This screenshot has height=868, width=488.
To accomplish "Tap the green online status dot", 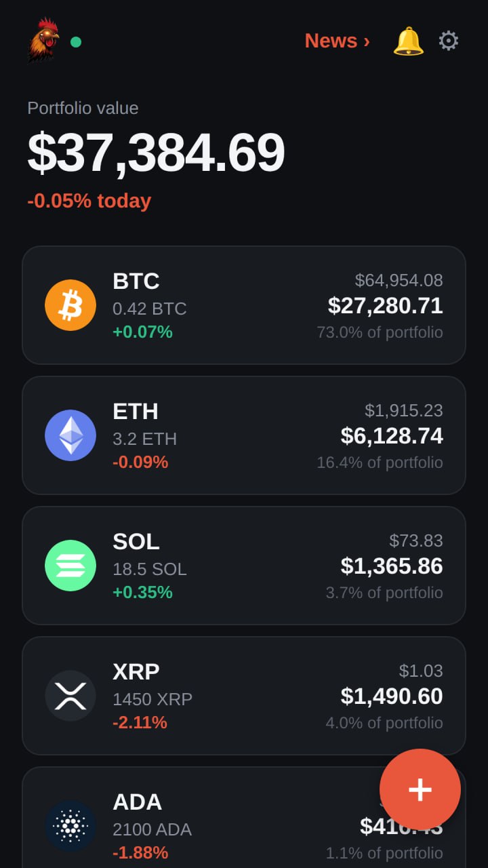I will point(76,42).
